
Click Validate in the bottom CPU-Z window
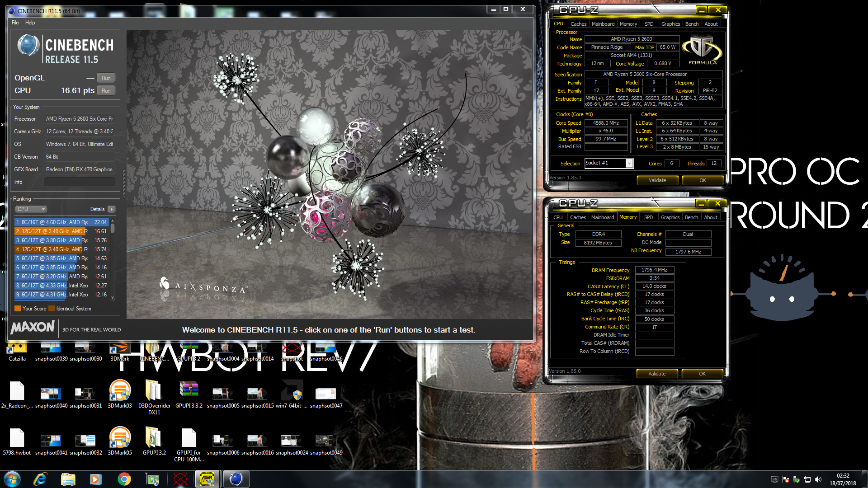657,374
